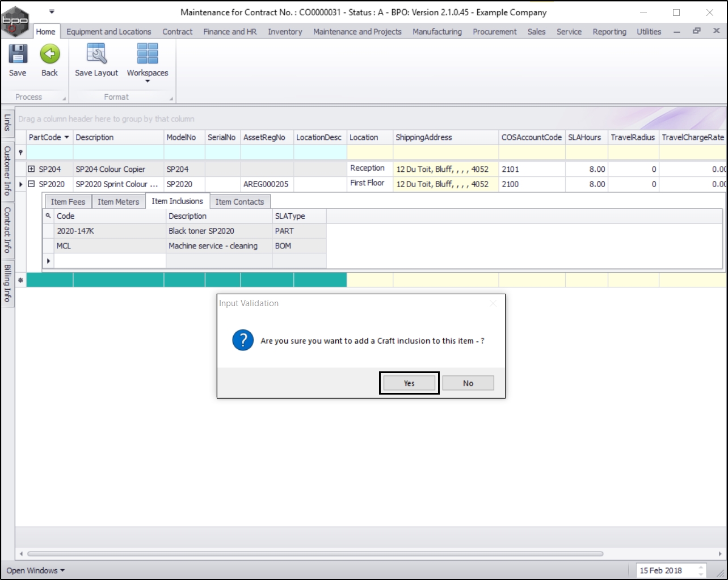Image resolution: width=728 pixels, height=580 pixels.
Task: Open the Open Windows dropdown
Action: tap(35, 570)
